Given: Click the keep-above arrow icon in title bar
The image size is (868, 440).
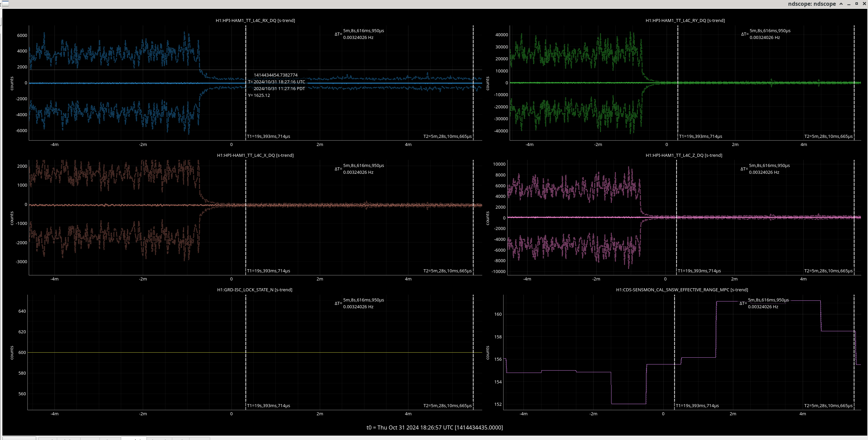Looking at the screenshot, I should click(x=841, y=4).
